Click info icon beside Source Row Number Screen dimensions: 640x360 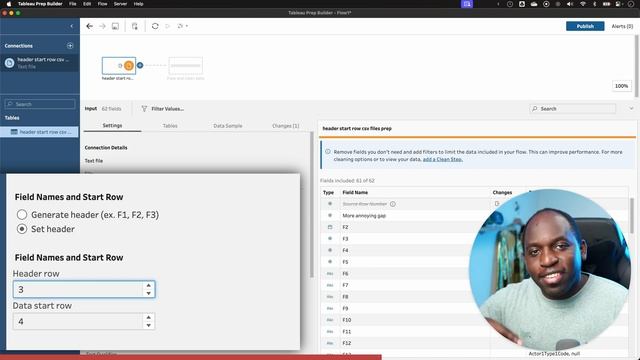tap(393, 204)
